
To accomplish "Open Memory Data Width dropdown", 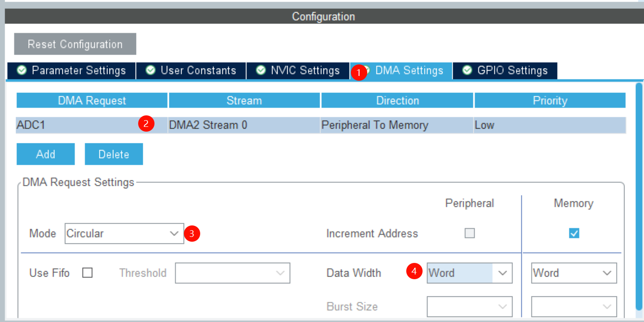I will click(x=574, y=273).
